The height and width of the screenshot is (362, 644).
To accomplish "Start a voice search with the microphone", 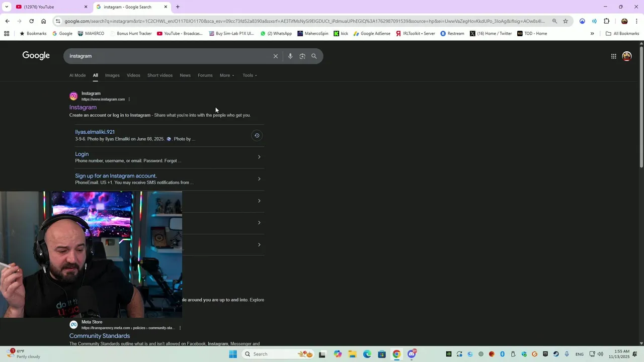I will [290, 56].
